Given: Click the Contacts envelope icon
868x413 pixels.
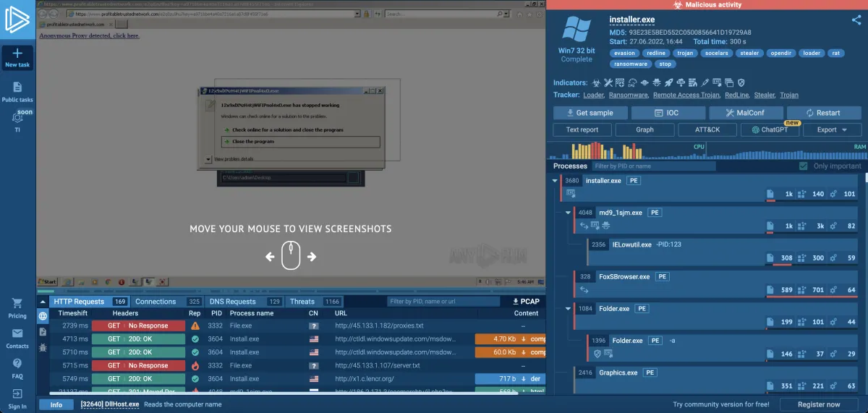Looking at the screenshot, I should click(17, 333).
